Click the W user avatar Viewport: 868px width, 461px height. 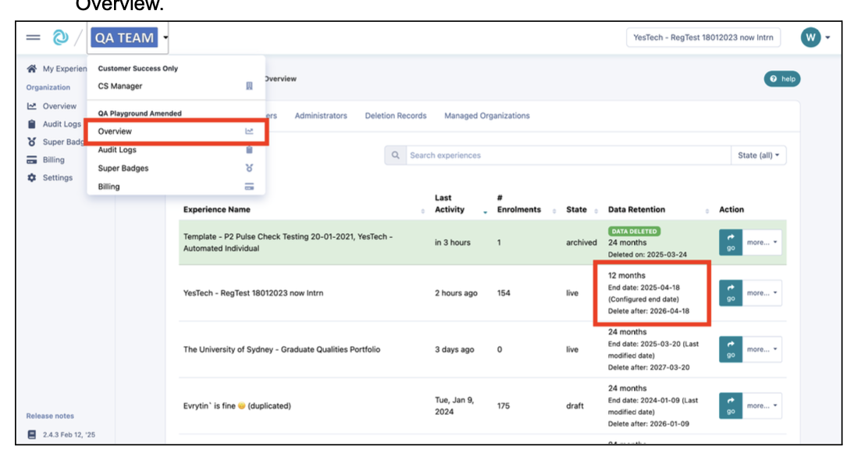[x=811, y=38]
